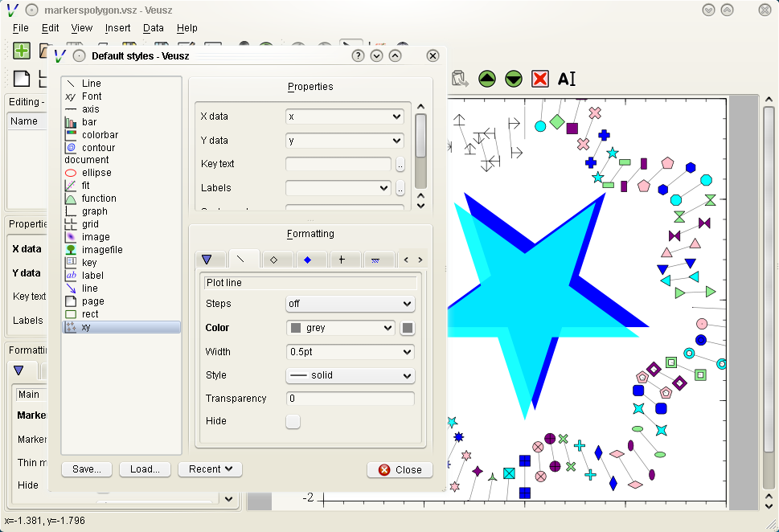This screenshot has width=779, height=532.
Task: Click the AI rename widget icon
Action: pos(567,79)
